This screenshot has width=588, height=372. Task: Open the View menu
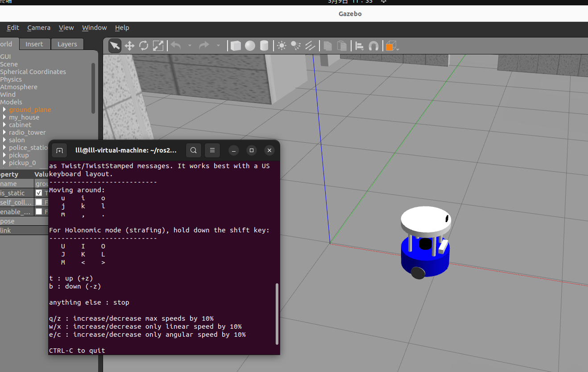click(x=66, y=28)
